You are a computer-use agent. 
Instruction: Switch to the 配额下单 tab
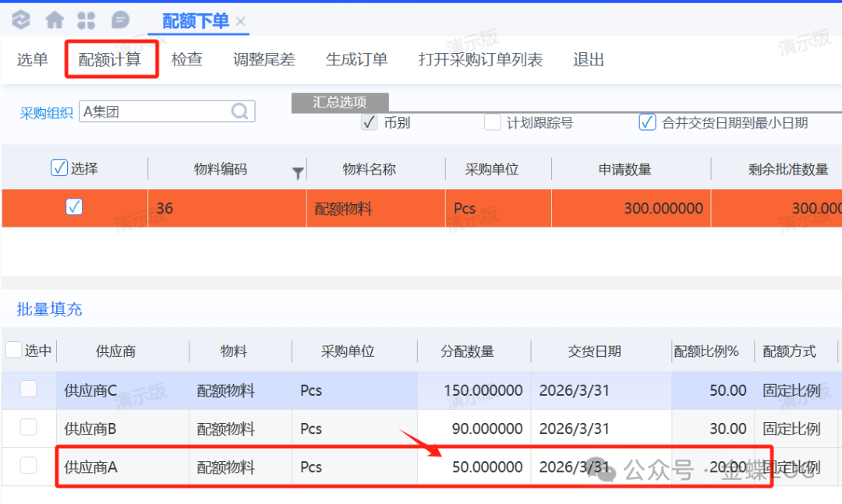click(x=195, y=22)
